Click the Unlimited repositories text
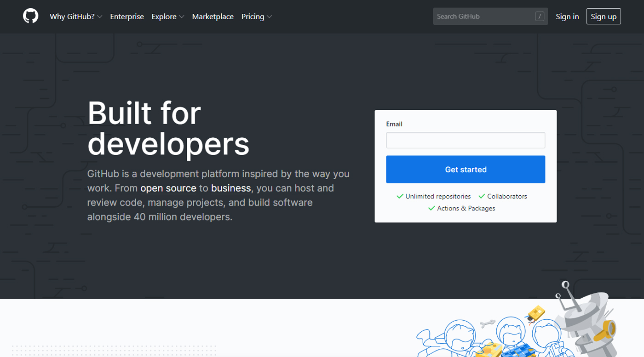This screenshot has width=644, height=357. [438, 196]
